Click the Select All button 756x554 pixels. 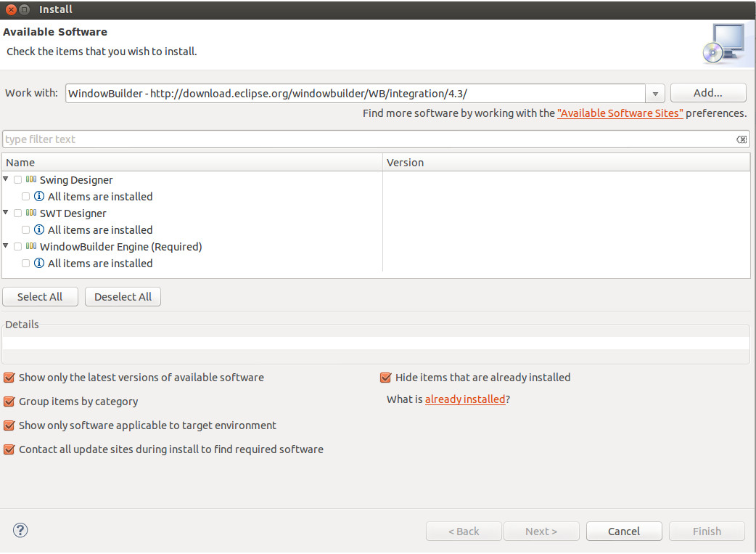40,297
